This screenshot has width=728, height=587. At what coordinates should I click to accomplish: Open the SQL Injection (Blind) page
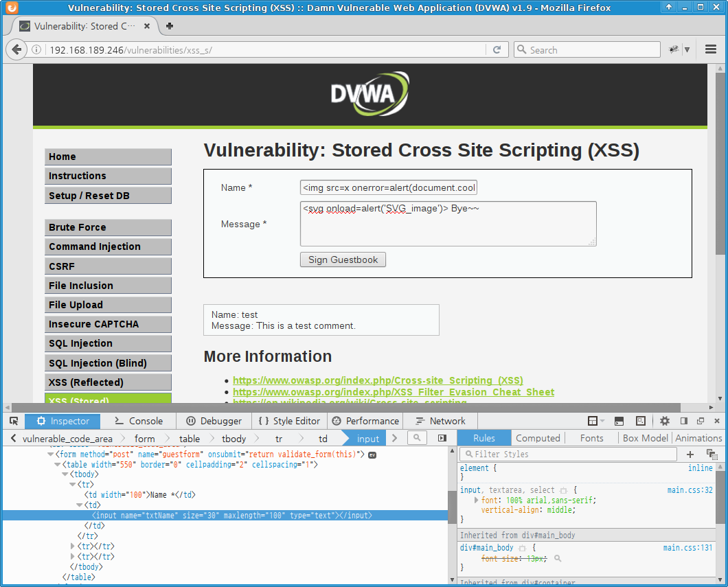[x=108, y=363]
